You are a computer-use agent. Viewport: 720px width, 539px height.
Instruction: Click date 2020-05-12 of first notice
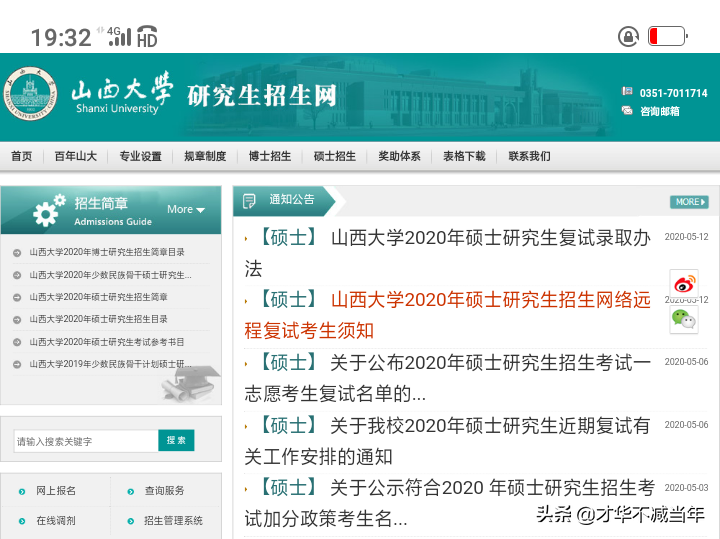pyautogui.click(x=686, y=237)
